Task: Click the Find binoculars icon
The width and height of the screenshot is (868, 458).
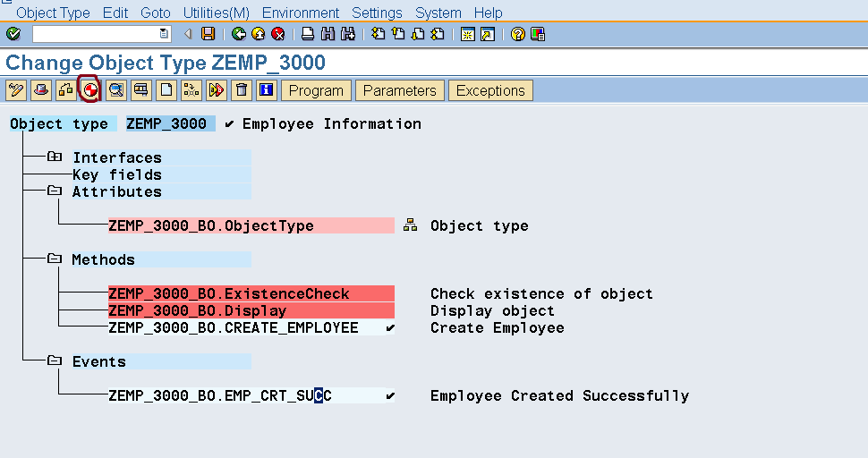Action: [328, 34]
